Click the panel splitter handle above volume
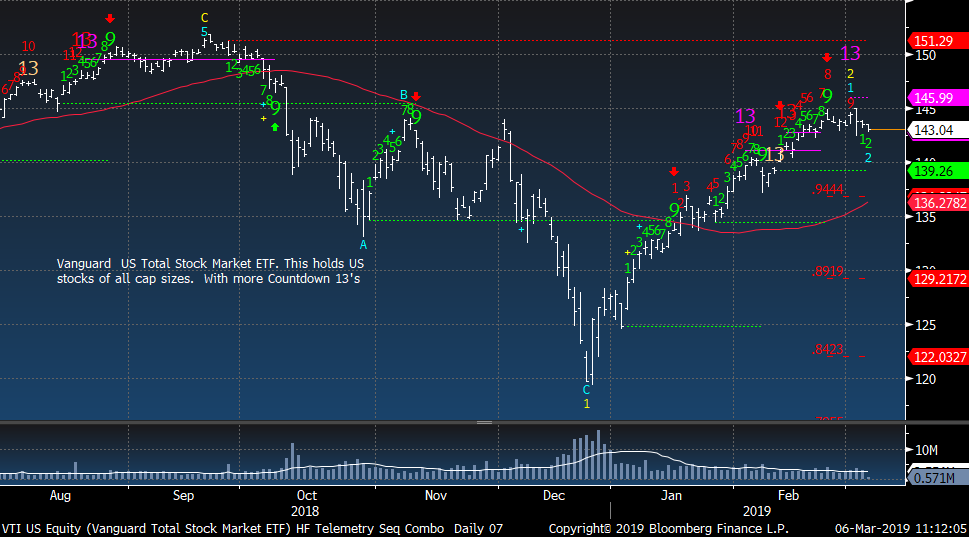Viewport: 969px width, 537px height. [484, 423]
